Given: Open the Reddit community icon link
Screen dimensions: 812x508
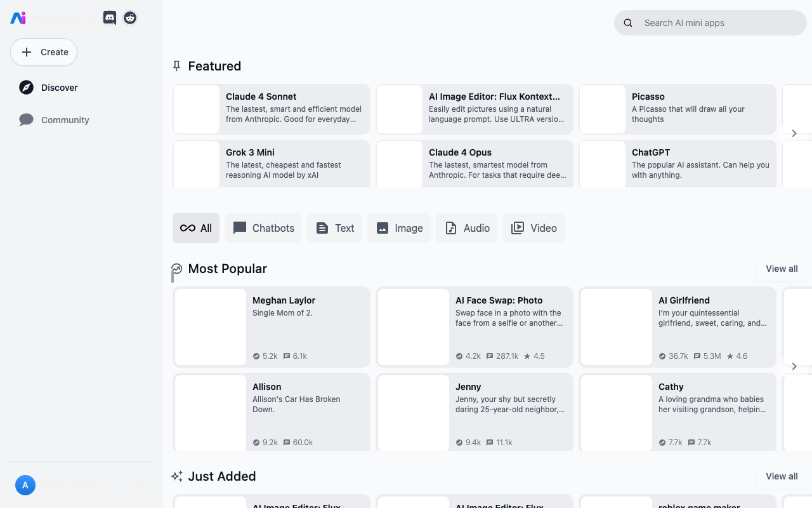Looking at the screenshot, I should [130, 18].
